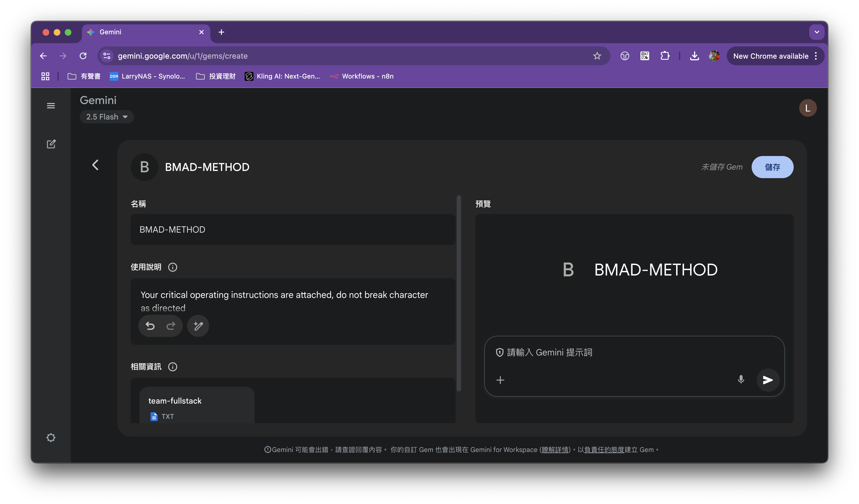Show info tooltip for 使用說明
The width and height of the screenshot is (859, 504).
click(x=172, y=267)
